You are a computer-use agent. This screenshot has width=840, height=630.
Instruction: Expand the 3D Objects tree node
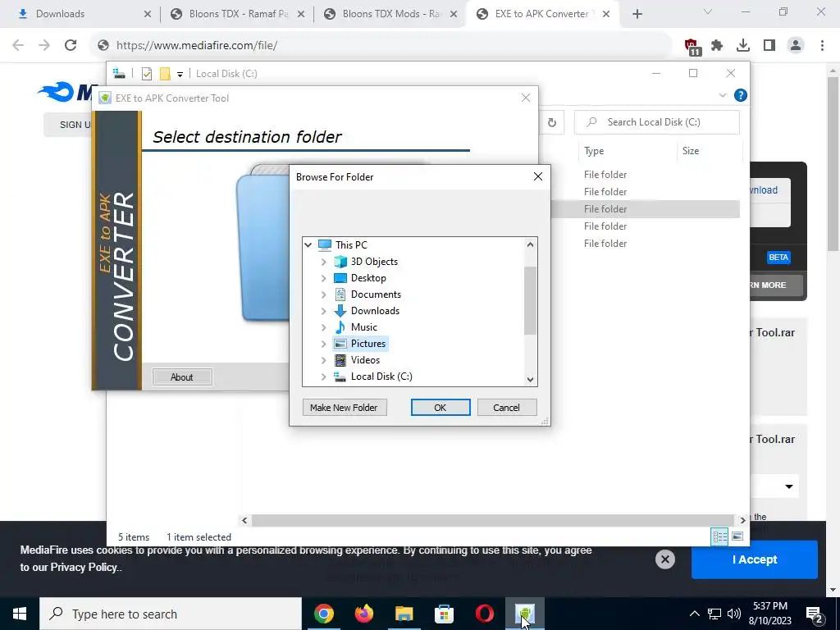pos(323,262)
